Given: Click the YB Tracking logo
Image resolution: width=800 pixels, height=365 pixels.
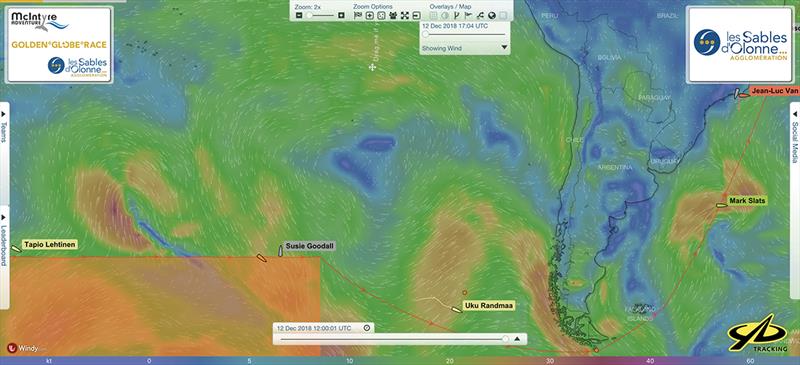Looking at the screenshot, I should (x=758, y=333).
